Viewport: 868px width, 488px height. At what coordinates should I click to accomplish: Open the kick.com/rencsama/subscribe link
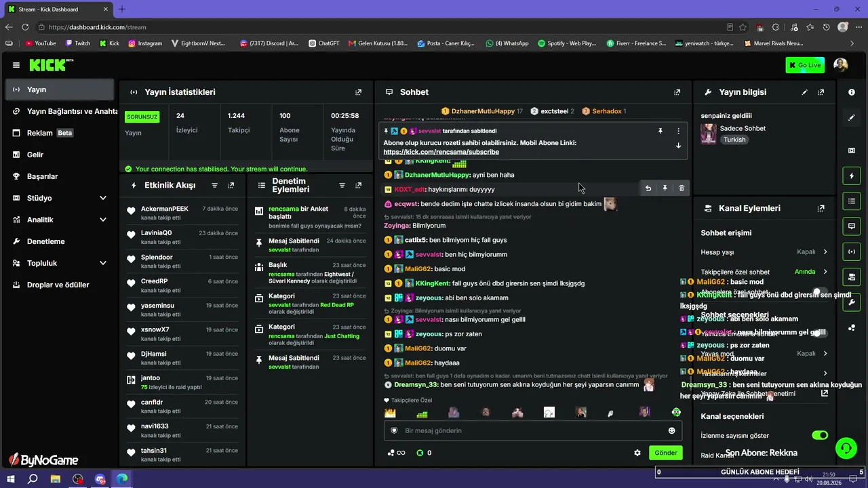pos(441,152)
